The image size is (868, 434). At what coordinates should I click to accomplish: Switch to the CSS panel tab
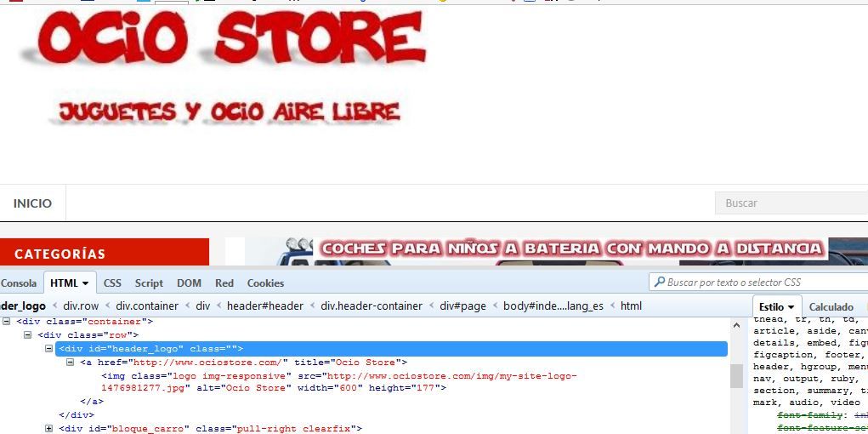112,283
